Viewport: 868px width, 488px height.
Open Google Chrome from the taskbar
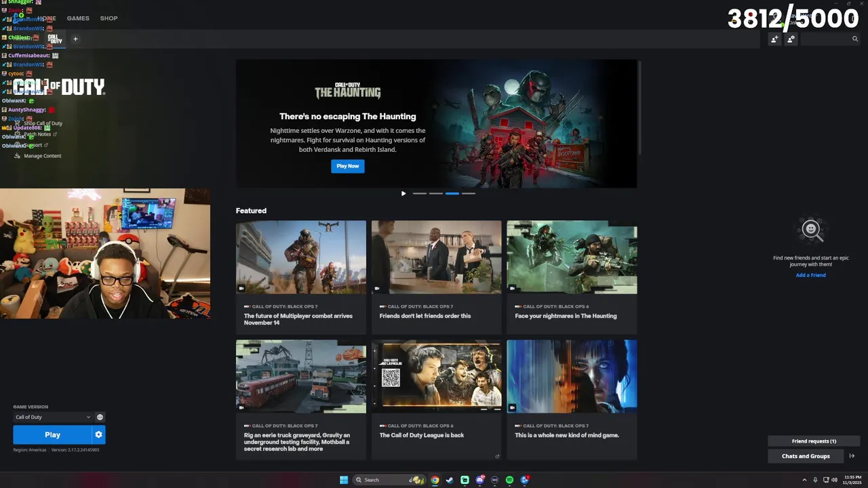[x=435, y=480]
